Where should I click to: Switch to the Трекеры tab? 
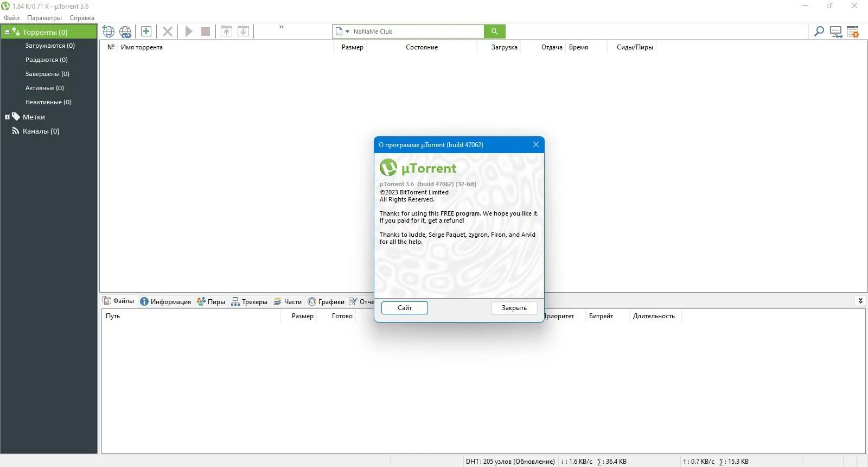250,301
